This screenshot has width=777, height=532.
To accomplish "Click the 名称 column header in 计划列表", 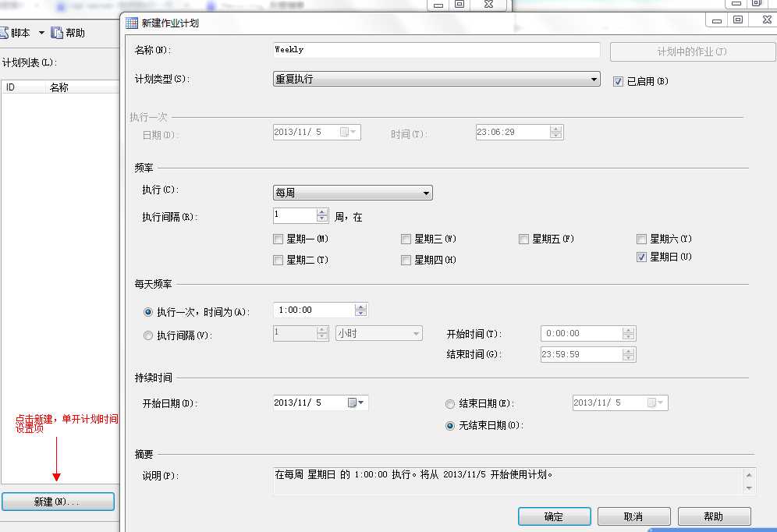I will pos(82,87).
